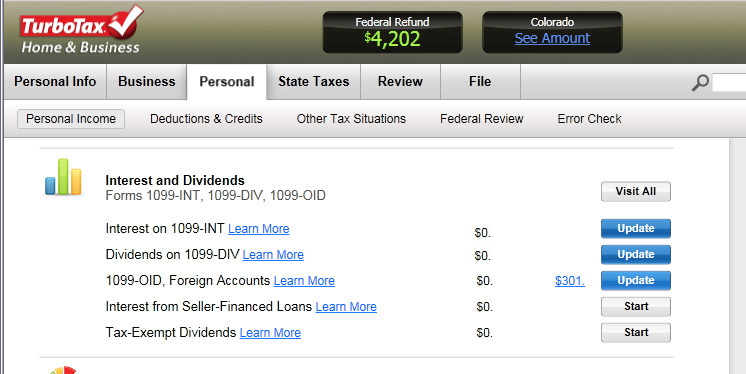This screenshot has width=746, height=374.
Task: Select Other Tax Situations submenu
Action: point(351,119)
